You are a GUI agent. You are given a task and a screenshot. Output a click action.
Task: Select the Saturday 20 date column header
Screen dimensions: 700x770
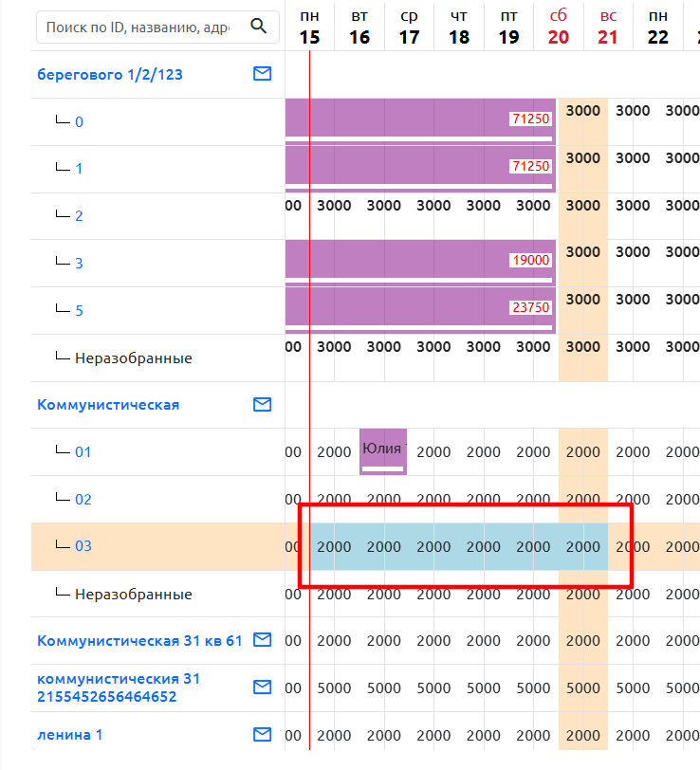[x=559, y=27]
